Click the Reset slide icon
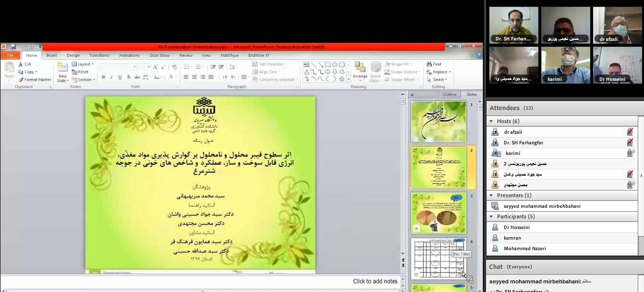Screen dimensions: 644x292 [75, 72]
